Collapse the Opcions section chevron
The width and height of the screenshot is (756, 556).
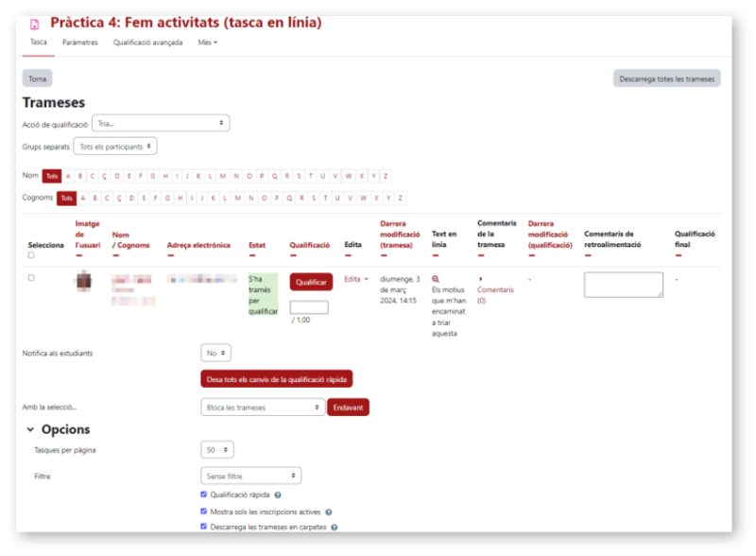[30, 429]
